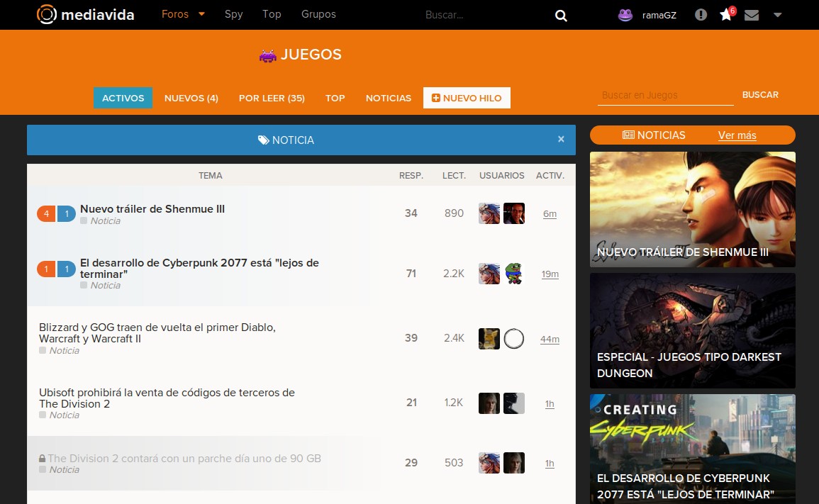Viewport: 819px width, 504px height.
Task: Open the Foros dropdown menu
Action: pyautogui.click(x=183, y=14)
